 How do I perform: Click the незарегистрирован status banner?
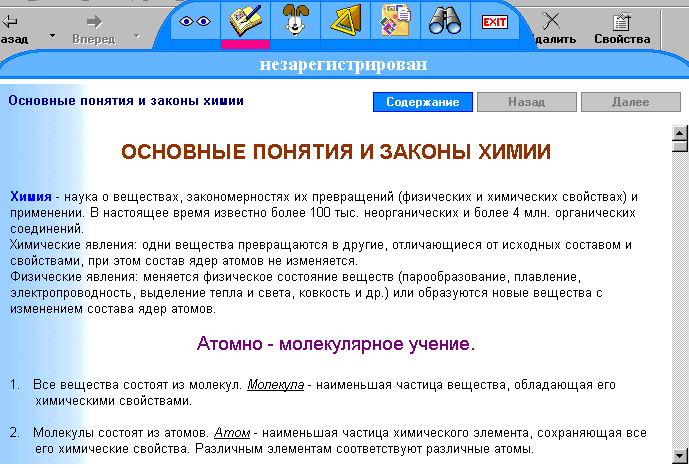coord(343,66)
